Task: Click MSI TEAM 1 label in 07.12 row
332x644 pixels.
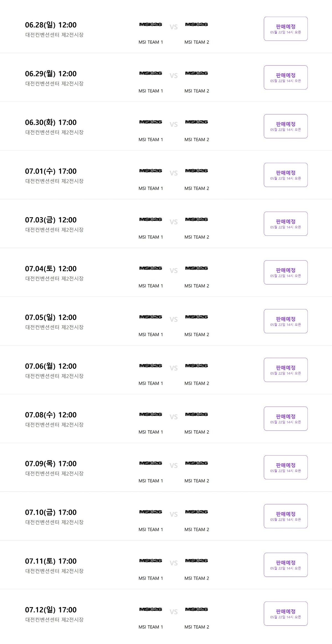Action: click(151, 627)
